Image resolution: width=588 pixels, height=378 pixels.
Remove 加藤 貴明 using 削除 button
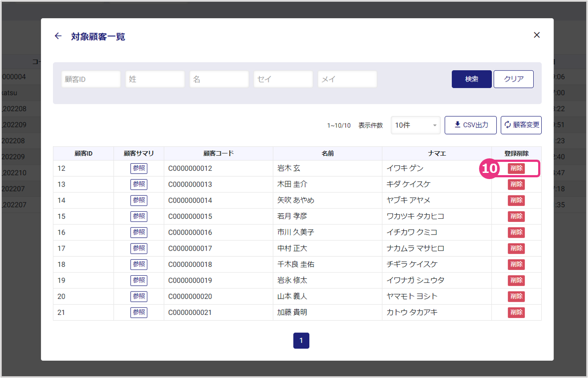click(x=516, y=312)
